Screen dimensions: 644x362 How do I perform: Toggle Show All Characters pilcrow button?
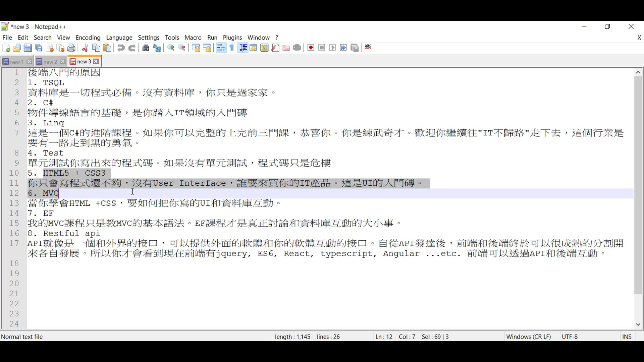(232, 48)
